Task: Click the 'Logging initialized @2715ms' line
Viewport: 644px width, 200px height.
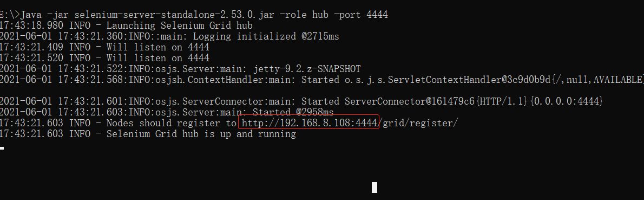Action: 169,36
